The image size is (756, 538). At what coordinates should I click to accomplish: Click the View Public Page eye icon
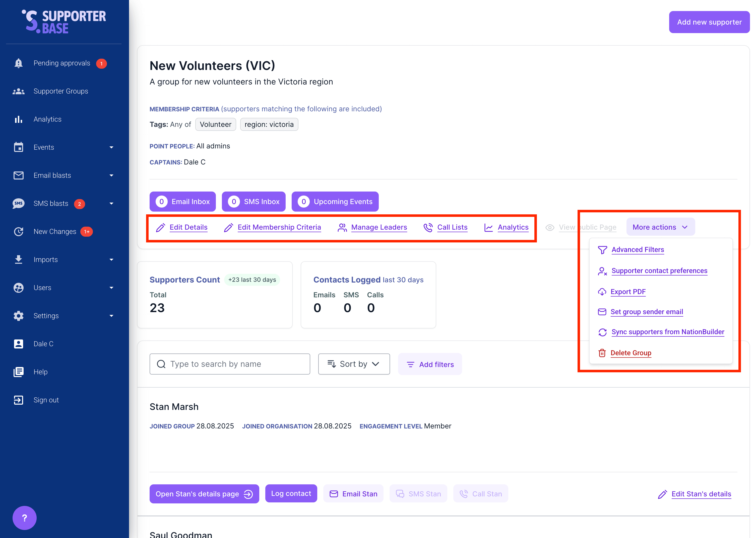[x=550, y=227]
